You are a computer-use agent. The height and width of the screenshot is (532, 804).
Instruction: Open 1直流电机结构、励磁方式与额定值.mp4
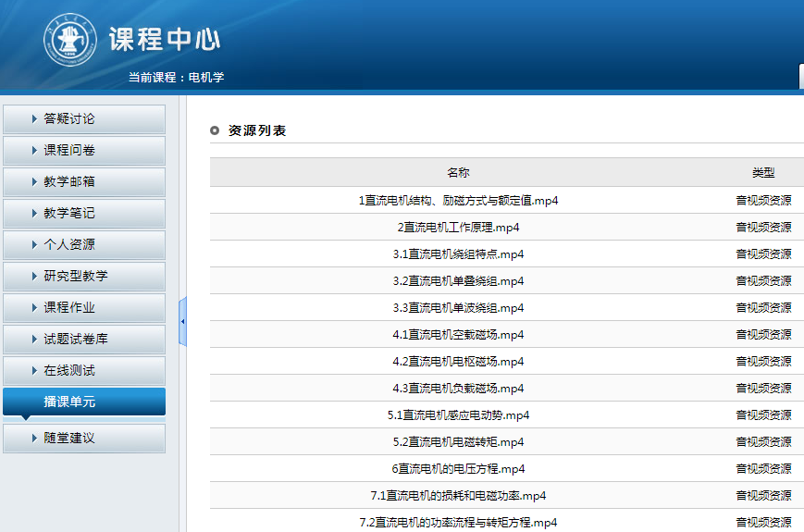pyautogui.click(x=458, y=200)
